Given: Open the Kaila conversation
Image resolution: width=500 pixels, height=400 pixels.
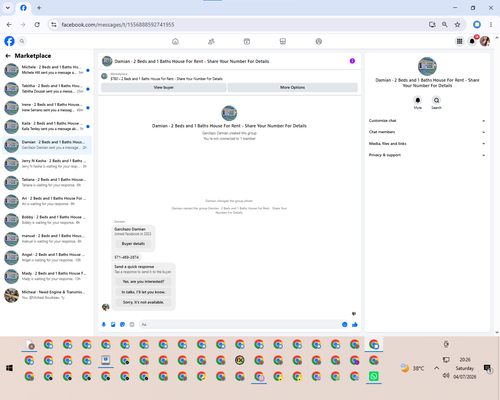Looking at the screenshot, I should coord(47,126).
